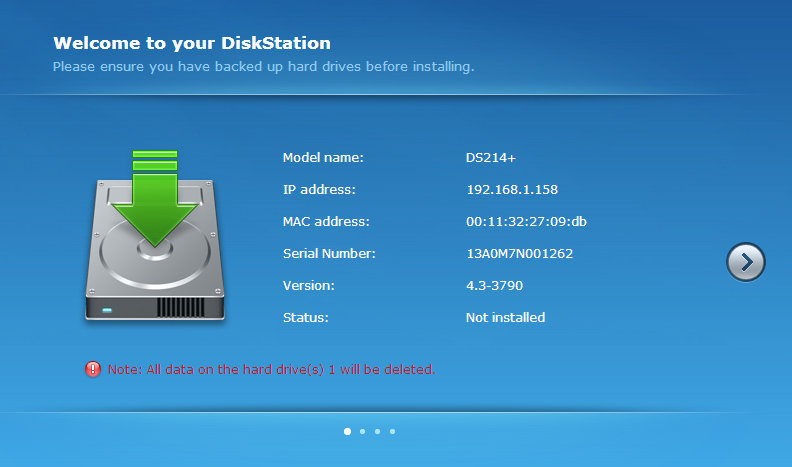Click the version value 4.3-3790
This screenshot has height=467, width=792.
(x=494, y=286)
